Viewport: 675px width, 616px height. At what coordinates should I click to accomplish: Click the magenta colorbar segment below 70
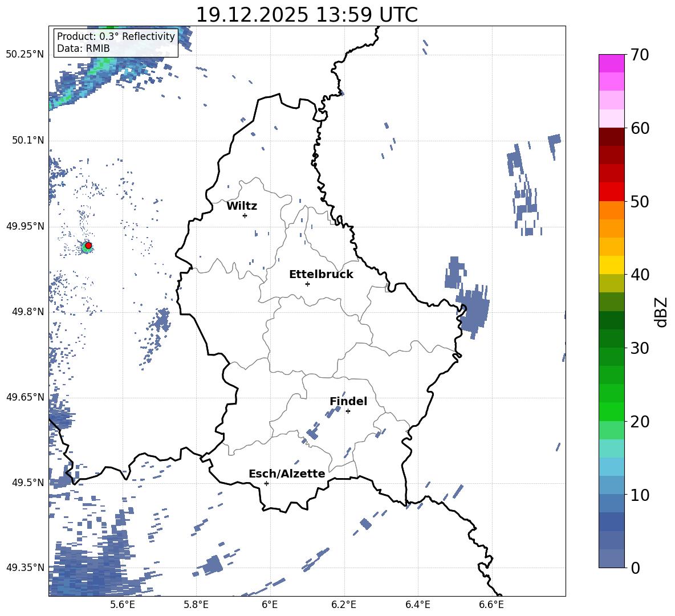pos(611,63)
